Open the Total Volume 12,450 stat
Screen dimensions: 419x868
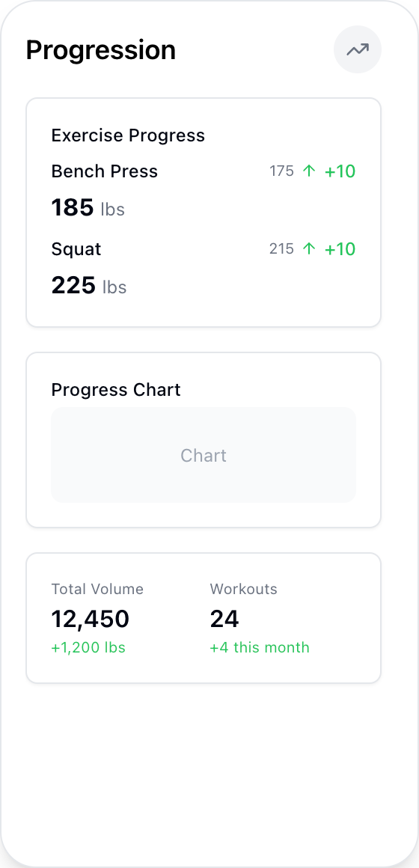point(97,618)
